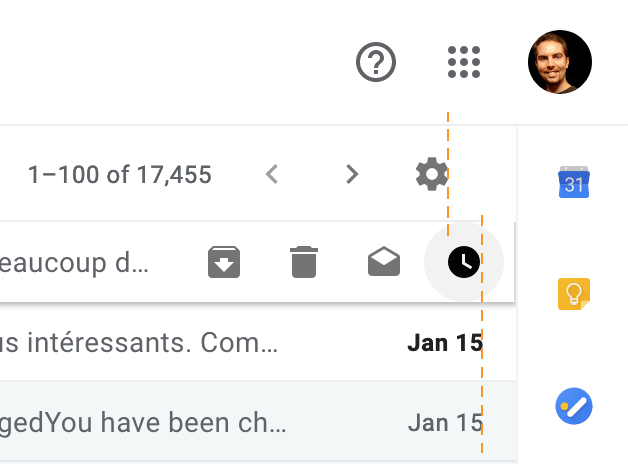
Task: Open the email containing "us intéressants. Com…"
Action: coord(138,343)
